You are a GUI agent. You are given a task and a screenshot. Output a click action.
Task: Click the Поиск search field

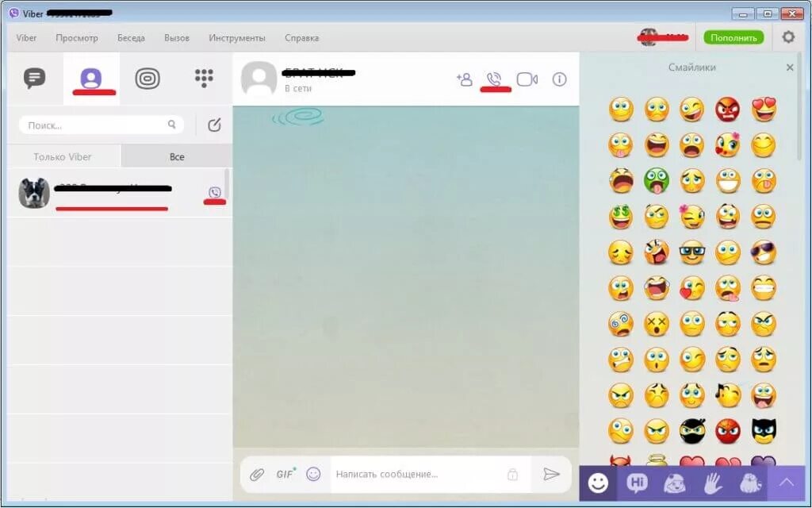101,125
